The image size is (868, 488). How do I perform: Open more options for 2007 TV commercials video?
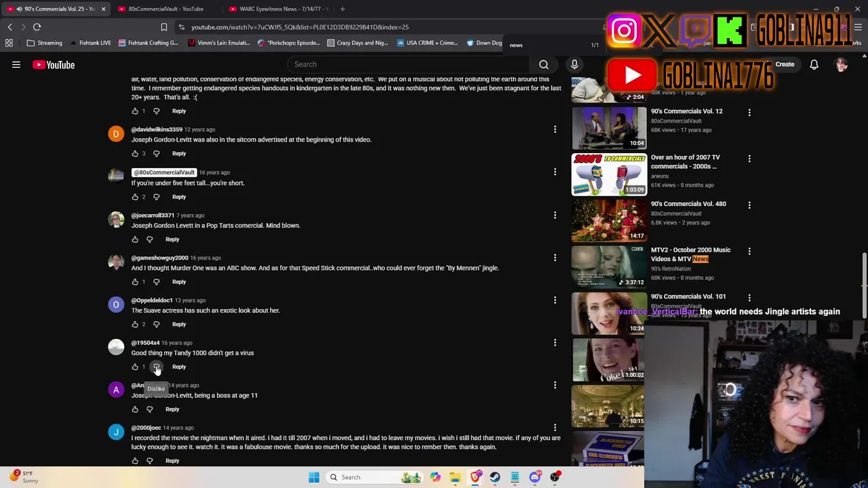[749, 159]
